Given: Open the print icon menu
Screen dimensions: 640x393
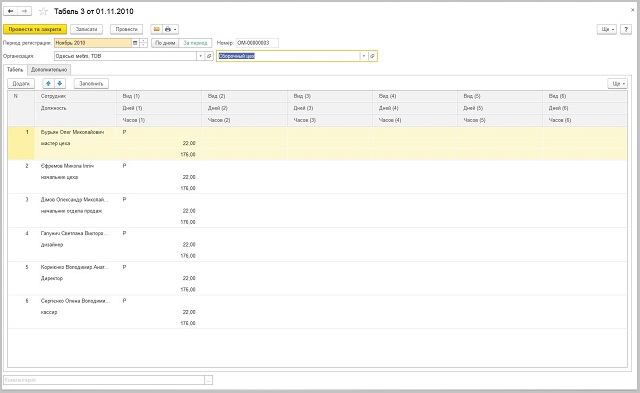Looking at the screenshot, I should tap(171, 29).
